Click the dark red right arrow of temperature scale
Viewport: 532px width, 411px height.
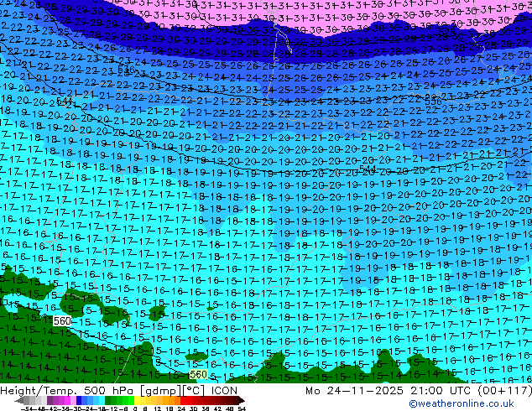(241, 400)
